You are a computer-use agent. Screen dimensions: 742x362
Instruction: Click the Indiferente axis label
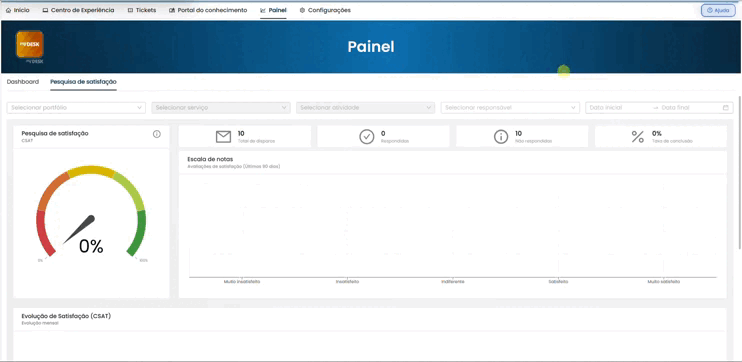click(x=452, y=282)
